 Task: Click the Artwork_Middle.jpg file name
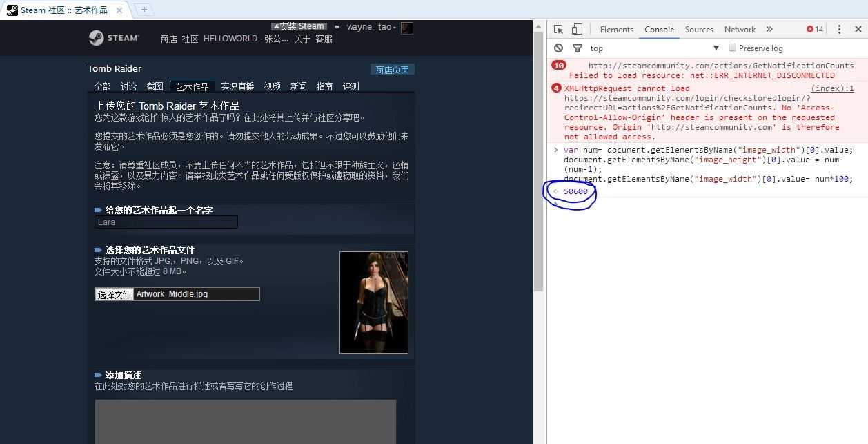tap(172, 294)
